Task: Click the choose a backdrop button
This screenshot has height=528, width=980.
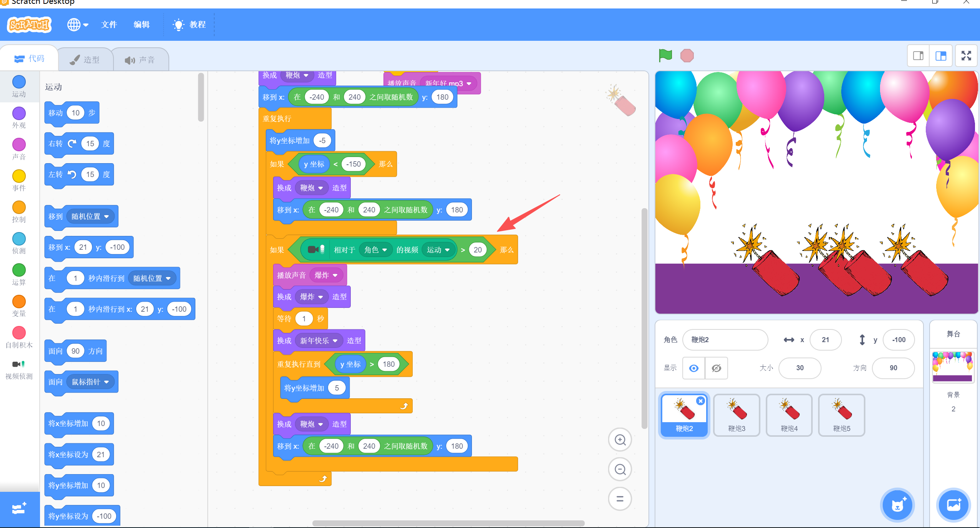Action: click(953, 505)
